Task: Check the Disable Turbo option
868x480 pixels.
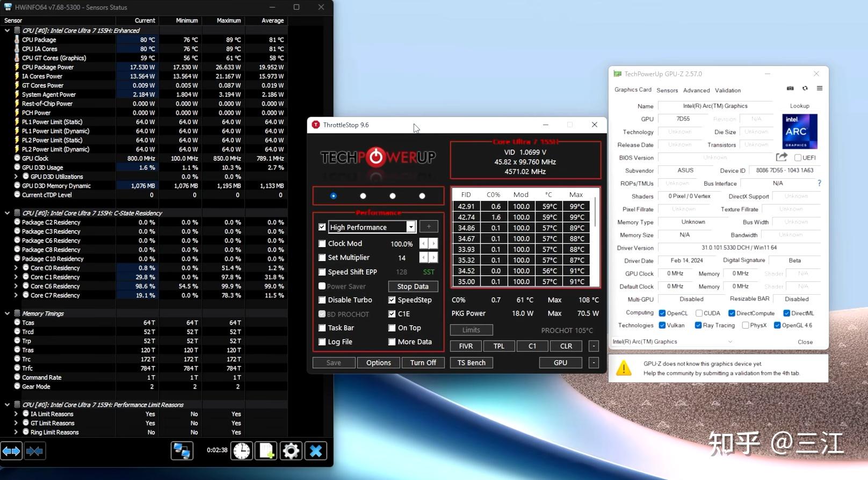Action: point(322,300)
